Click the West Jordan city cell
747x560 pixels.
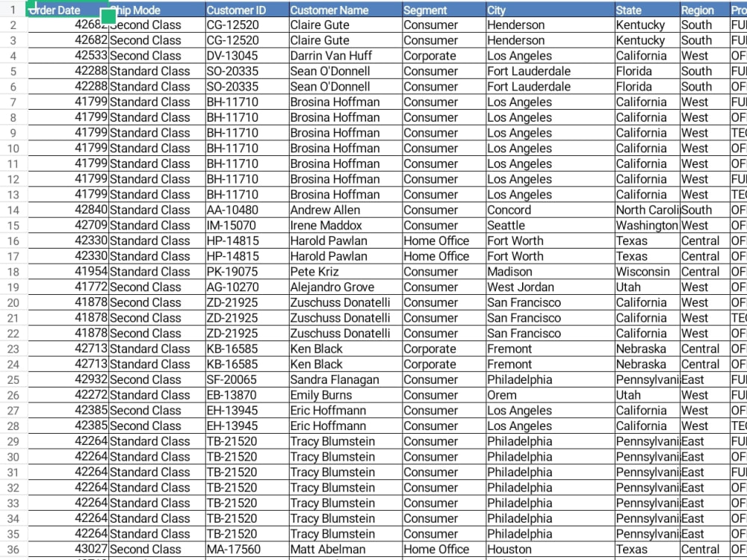(551, 287)
